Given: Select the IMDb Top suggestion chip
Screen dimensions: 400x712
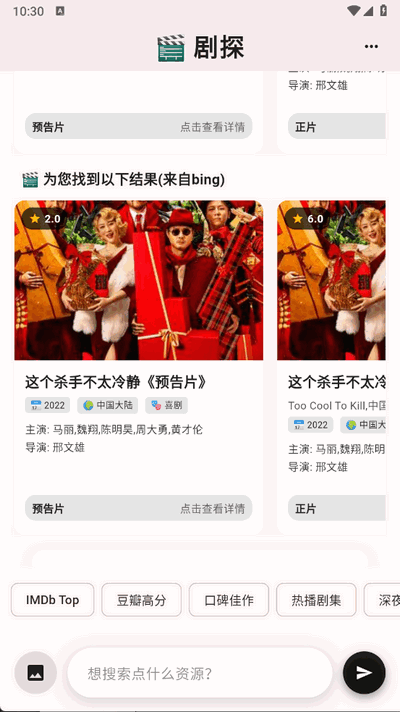Looking at the screenshot, I should pos(53,600).
